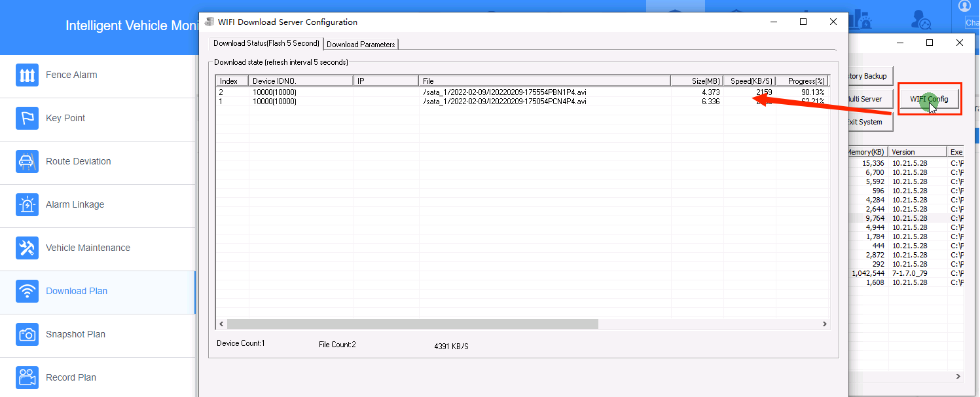Viewport: 980px width, 397px height.
Task: Open Fence Alarm menu entry
Action: tap(71, 75)
